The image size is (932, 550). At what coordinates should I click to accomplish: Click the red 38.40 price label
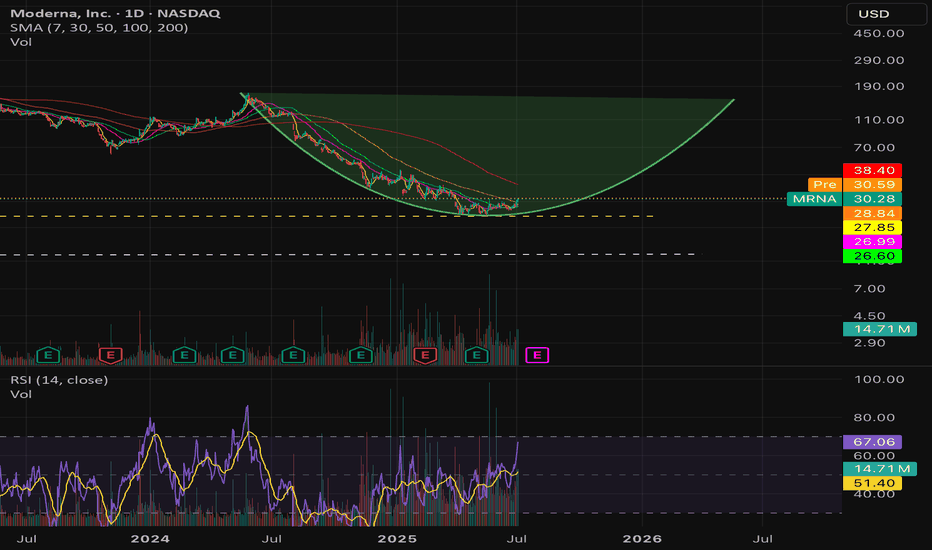pos(873,170)
